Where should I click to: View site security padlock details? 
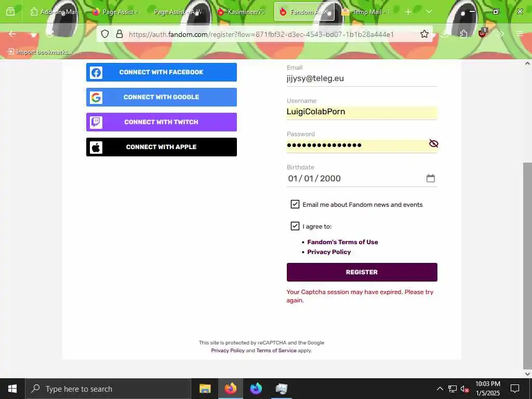pyautogui.click(x=119, y=34)
